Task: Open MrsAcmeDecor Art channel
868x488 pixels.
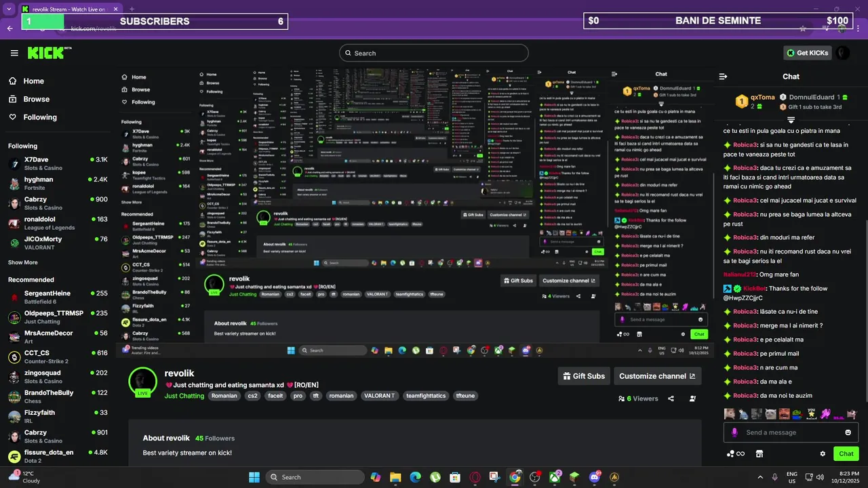Action: click(58, 337)
